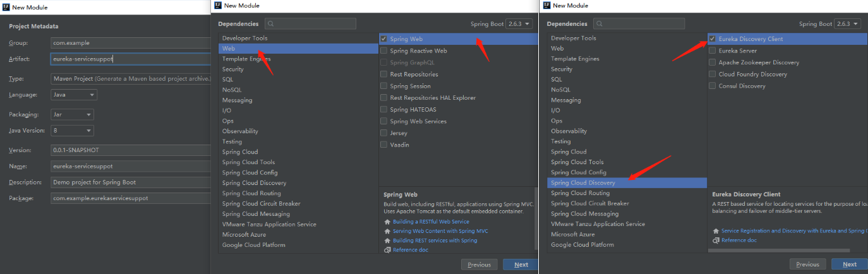Click reference doc icon under Eureka Discovery Client
Viewport: 868px width, 274px height.
pyautogui.click(x=716, y=241)
